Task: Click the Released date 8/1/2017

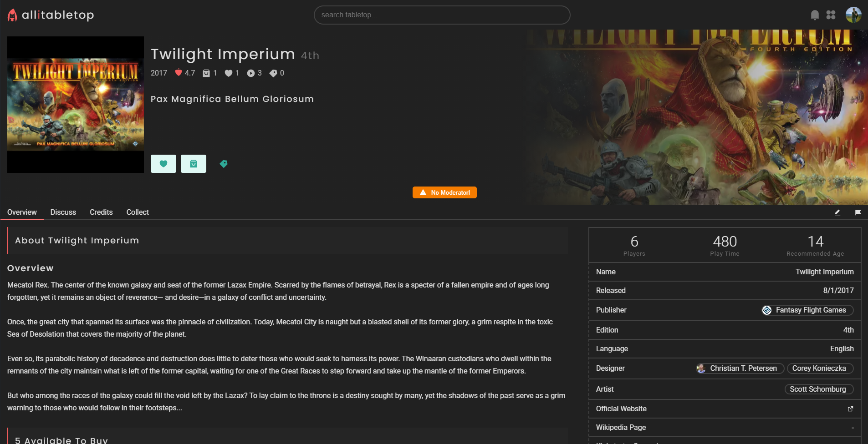Action: (x=838, y=291)
